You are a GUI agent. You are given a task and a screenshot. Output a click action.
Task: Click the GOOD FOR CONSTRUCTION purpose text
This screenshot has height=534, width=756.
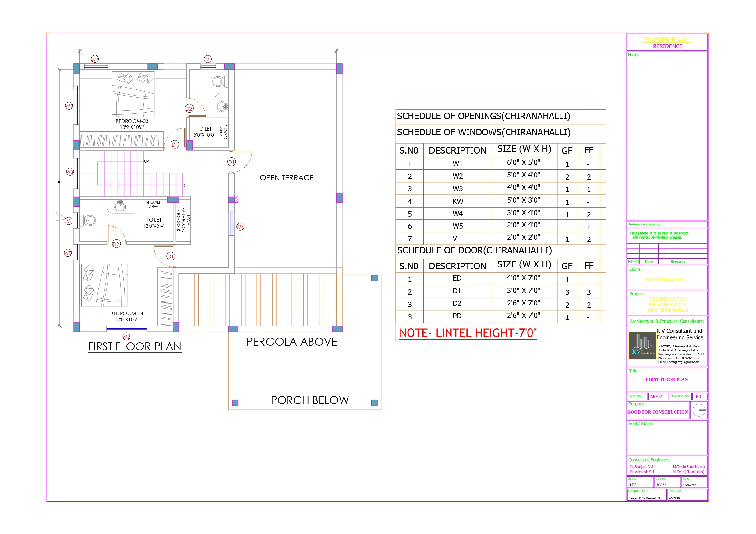[x=658, y=412]
